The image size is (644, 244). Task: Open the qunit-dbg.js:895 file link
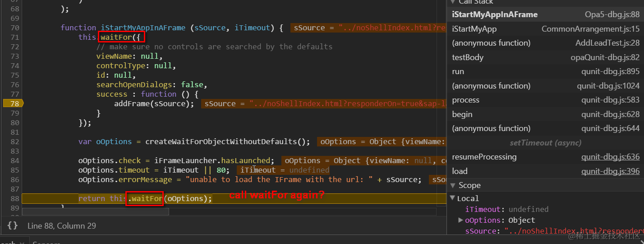(610, 71)
